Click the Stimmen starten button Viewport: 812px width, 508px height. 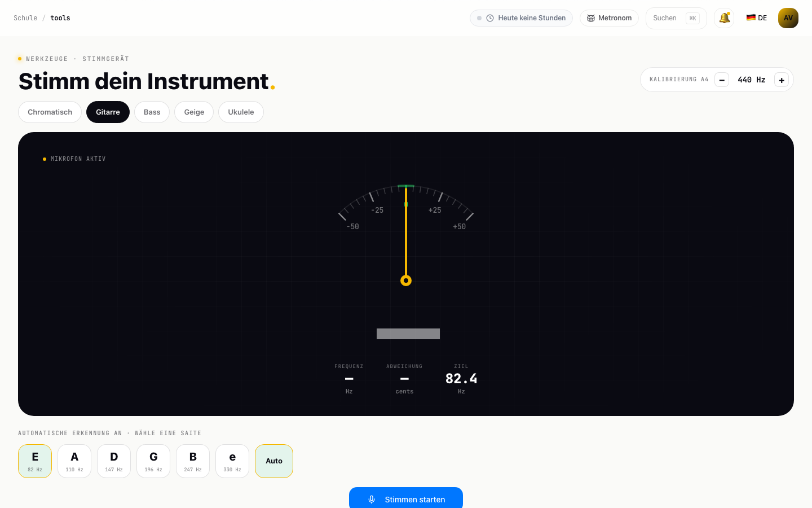(x=406, y=498)
